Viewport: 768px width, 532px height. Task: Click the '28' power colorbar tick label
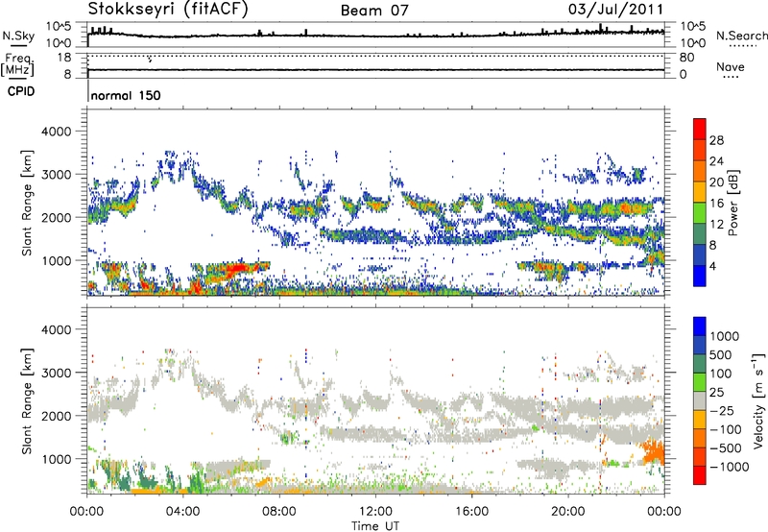pyautogui.click(x=716, y=140)
